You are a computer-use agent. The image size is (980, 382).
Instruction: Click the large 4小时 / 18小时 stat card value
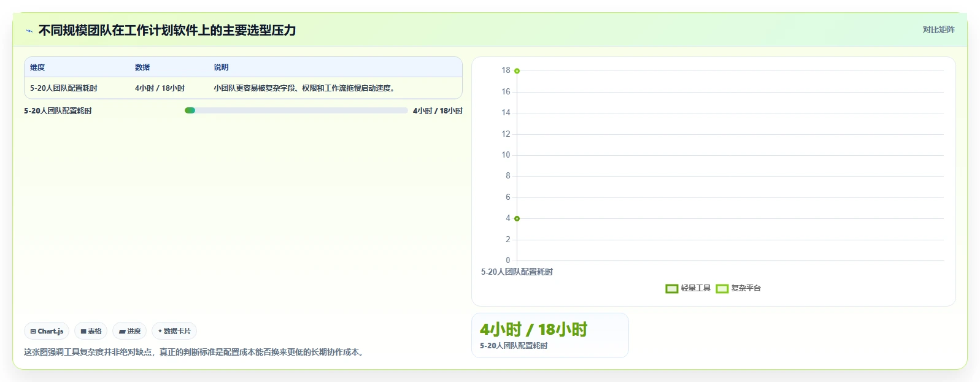(533, 329)
